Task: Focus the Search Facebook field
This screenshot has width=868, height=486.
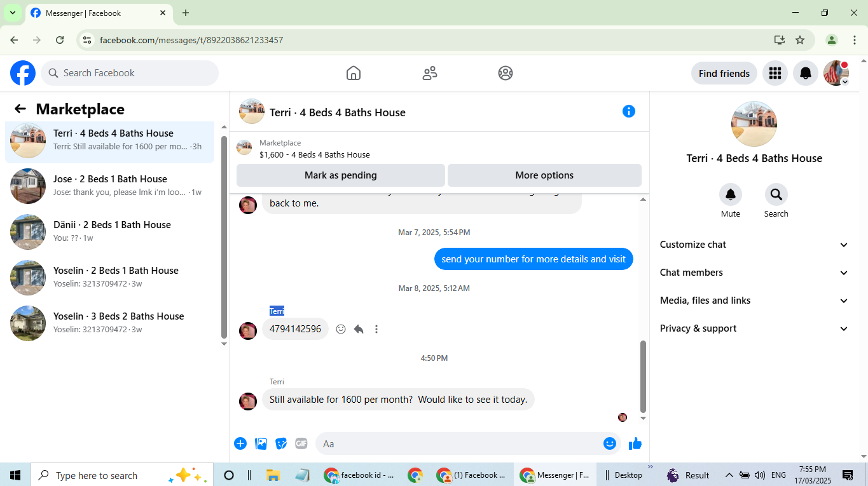Action: coord(130,73)
